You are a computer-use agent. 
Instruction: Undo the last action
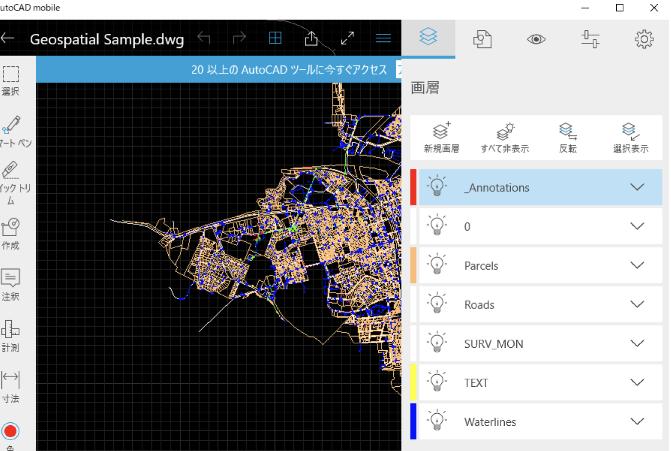[x=204, y=39]
